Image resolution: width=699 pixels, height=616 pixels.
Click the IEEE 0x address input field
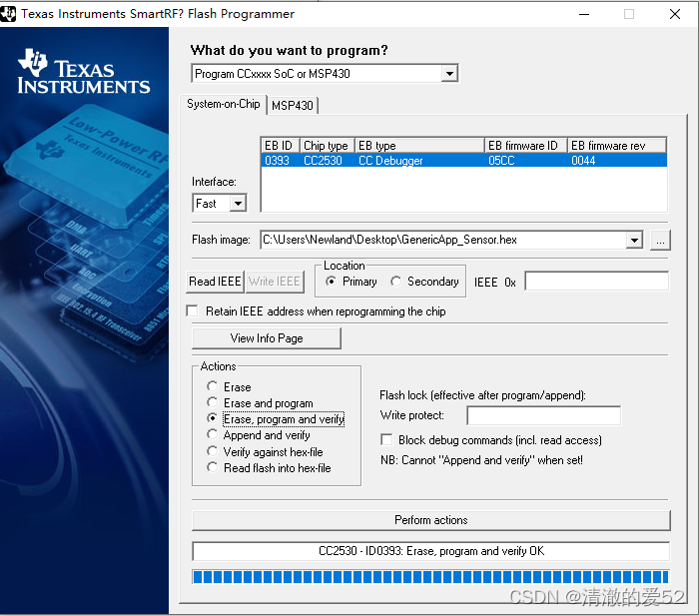click(596, 282)
